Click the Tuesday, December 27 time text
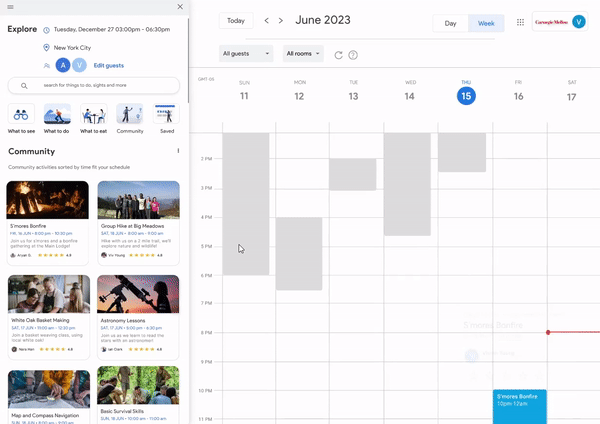 coord(112,29)
